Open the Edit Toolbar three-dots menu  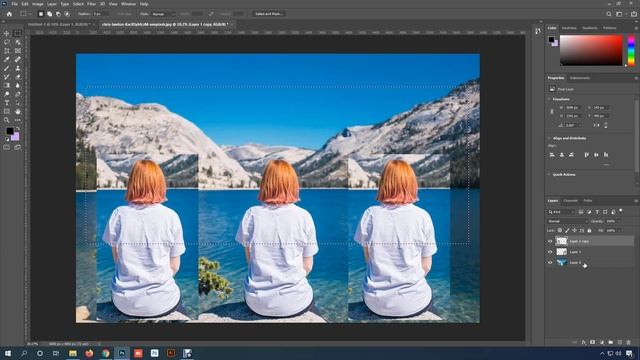tap(18, 120)
